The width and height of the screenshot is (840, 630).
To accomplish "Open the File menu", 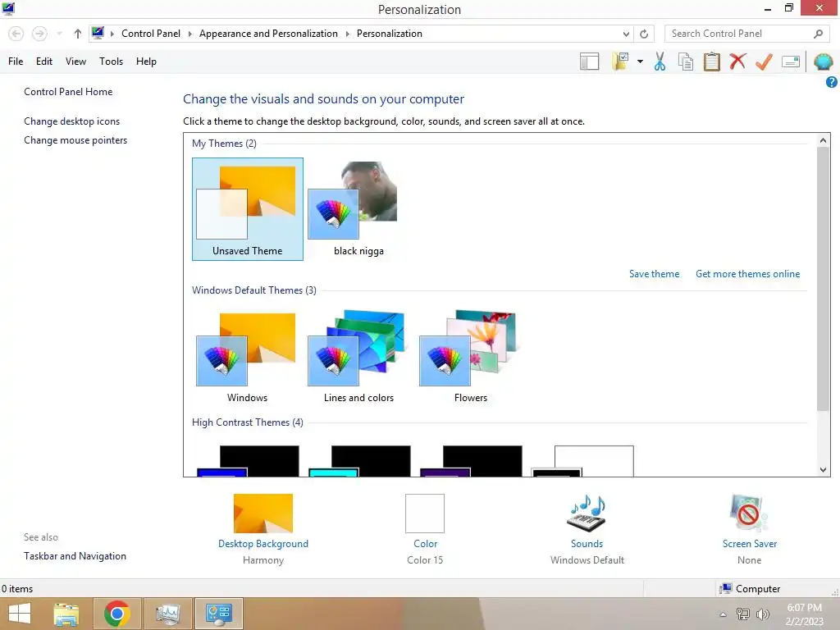I will (16, 62).
